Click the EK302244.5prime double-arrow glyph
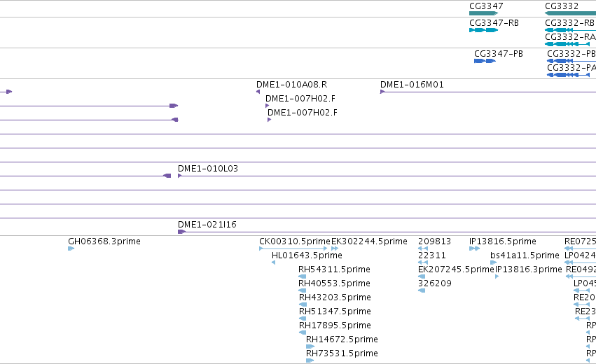Screen dimensions: 596x364 coord(335,248)
